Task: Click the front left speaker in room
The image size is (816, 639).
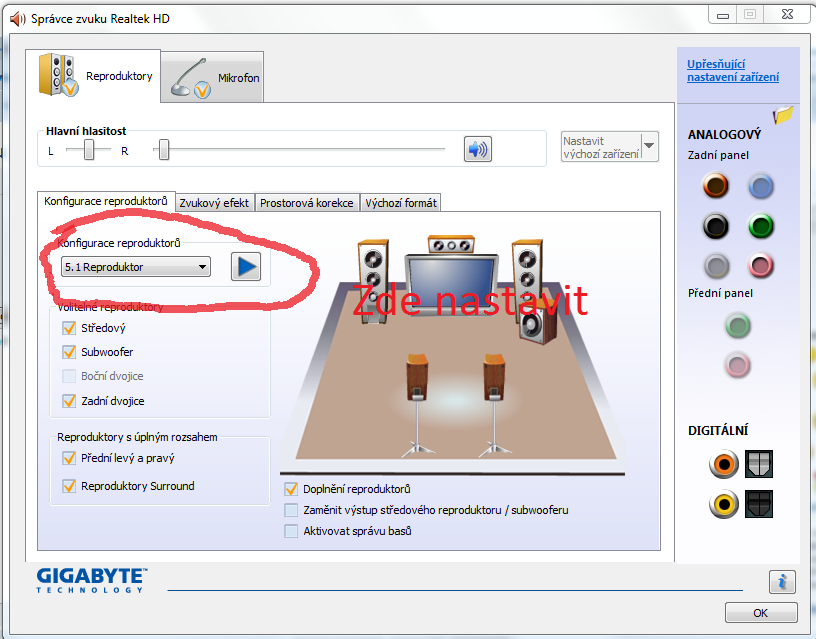Action: (374, 281)
